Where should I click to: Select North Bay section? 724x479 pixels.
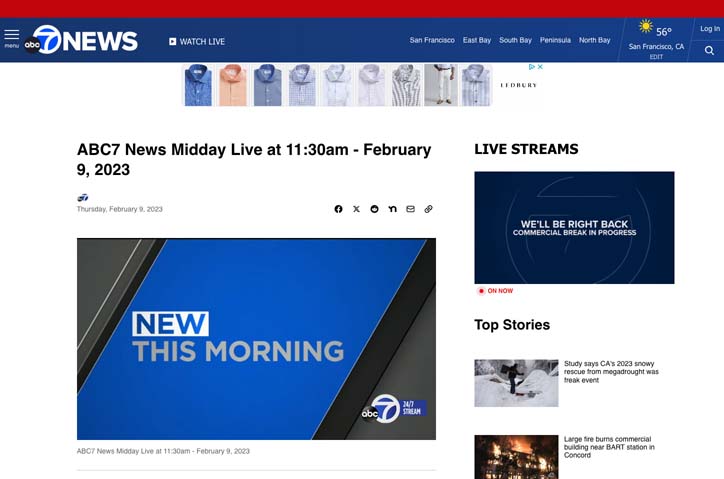[595, 40]
